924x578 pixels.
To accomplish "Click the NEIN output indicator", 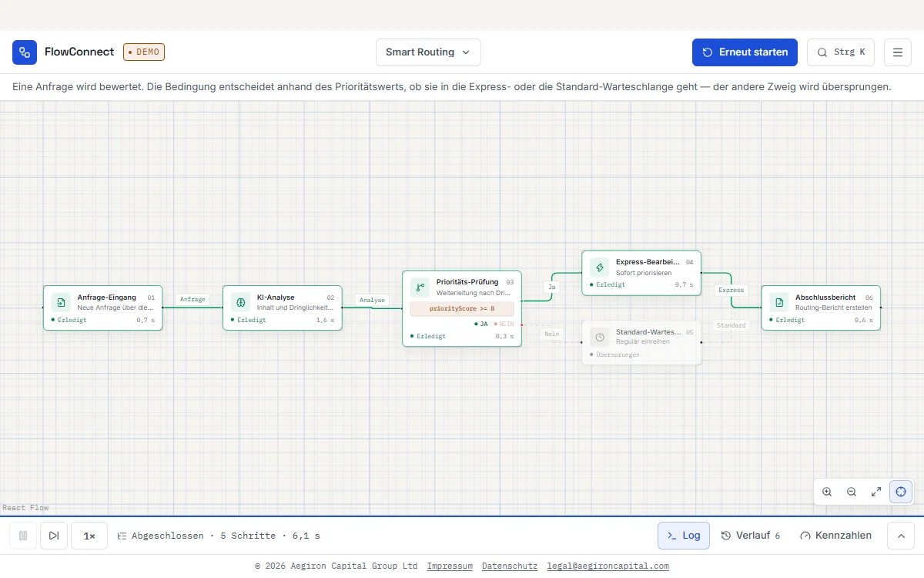I will [504, 324].
